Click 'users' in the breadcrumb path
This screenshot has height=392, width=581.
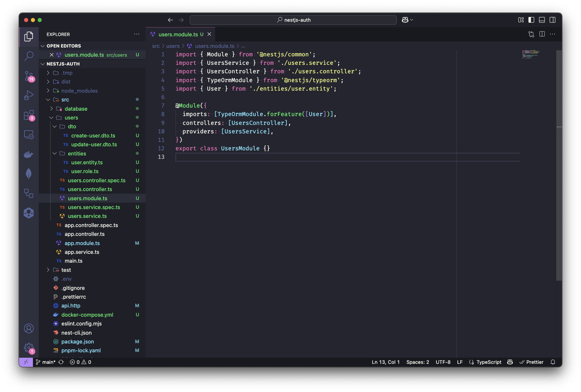[173, 46]
